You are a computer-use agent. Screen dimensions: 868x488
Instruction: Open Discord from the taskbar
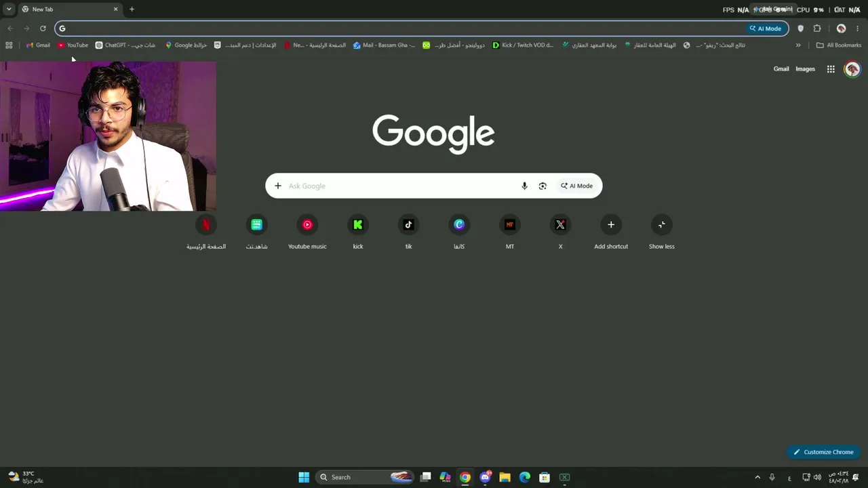tap(485, 477)
